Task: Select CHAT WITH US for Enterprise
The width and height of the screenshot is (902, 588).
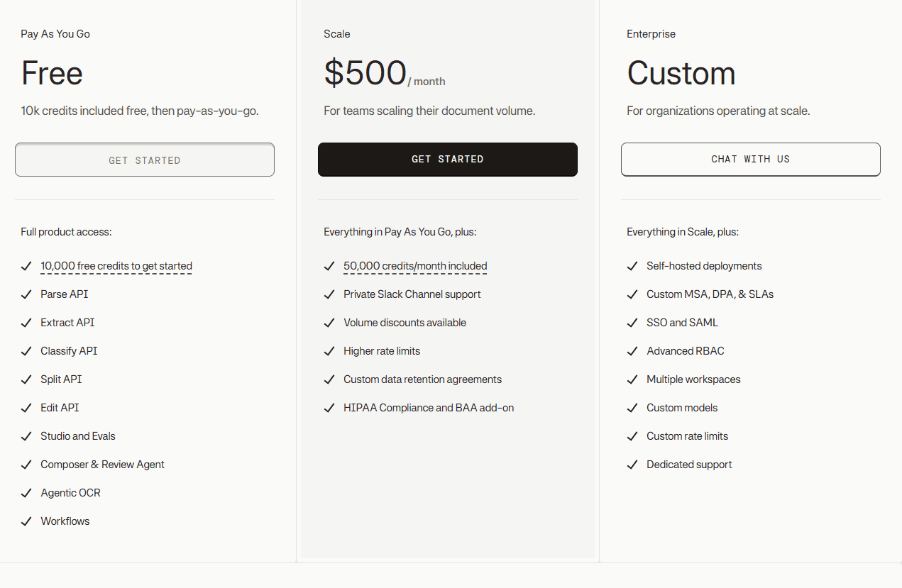Action: point(750,159)
